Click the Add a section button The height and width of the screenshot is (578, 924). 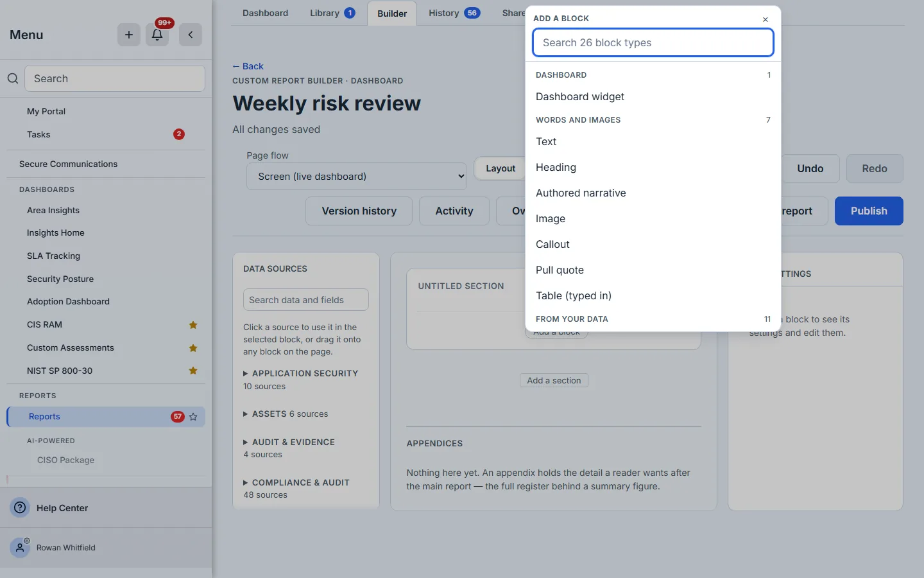[554, 380]
